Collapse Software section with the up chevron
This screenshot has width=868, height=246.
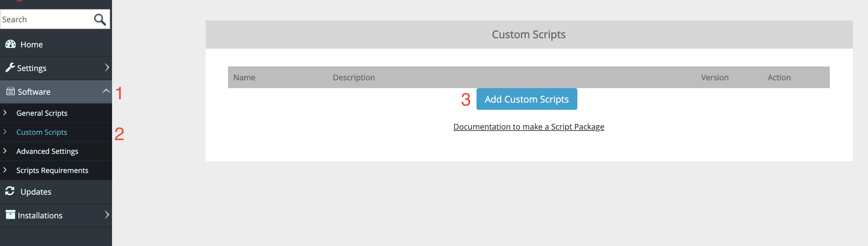pos(106,91)
